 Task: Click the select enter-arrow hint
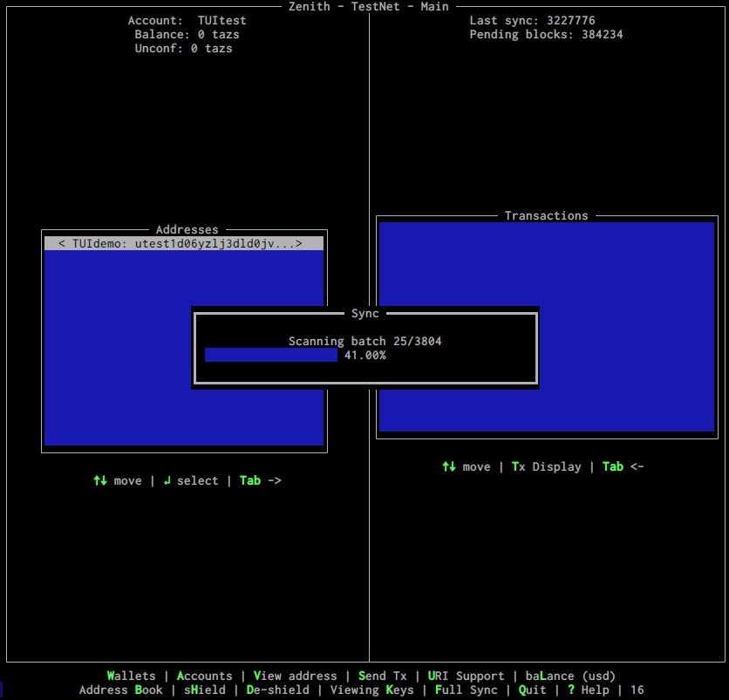coord(190,480)
